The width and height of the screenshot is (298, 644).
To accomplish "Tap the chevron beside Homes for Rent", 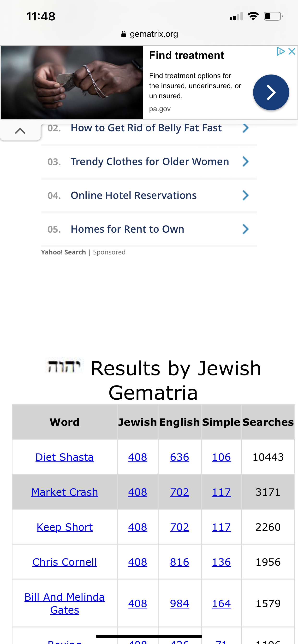I will click(x=245, y=229).
